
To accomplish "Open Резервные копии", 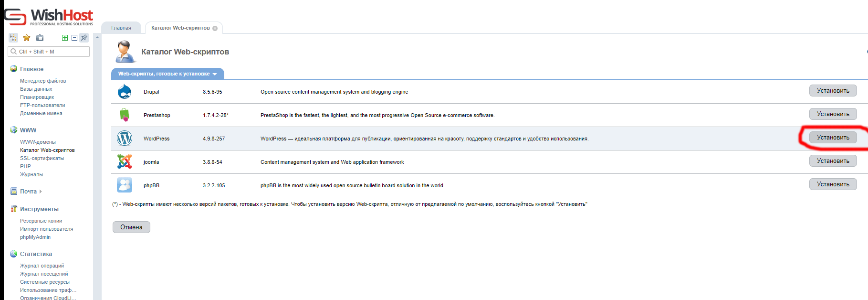I will click(x=41, y=221).
